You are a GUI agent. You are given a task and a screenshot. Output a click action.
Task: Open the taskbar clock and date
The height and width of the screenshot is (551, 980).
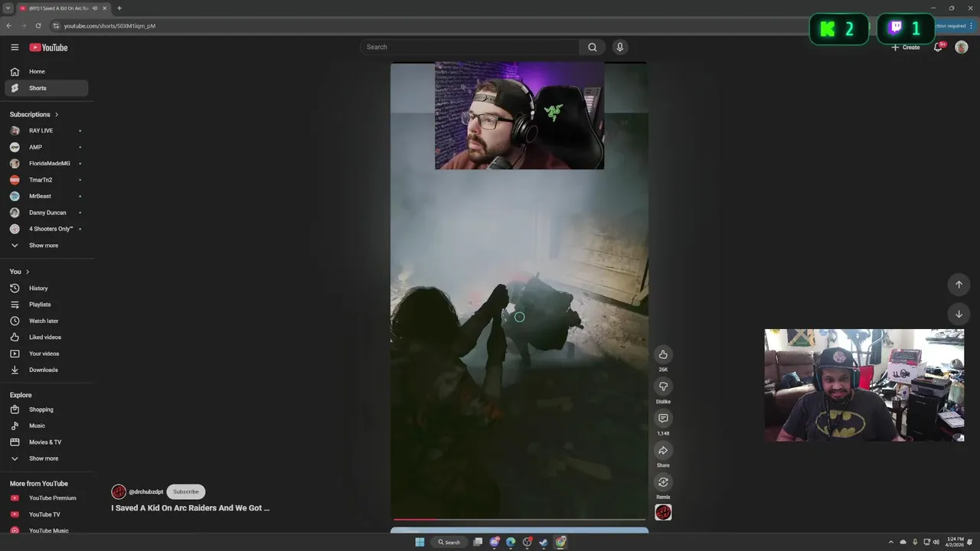point(955,543)
